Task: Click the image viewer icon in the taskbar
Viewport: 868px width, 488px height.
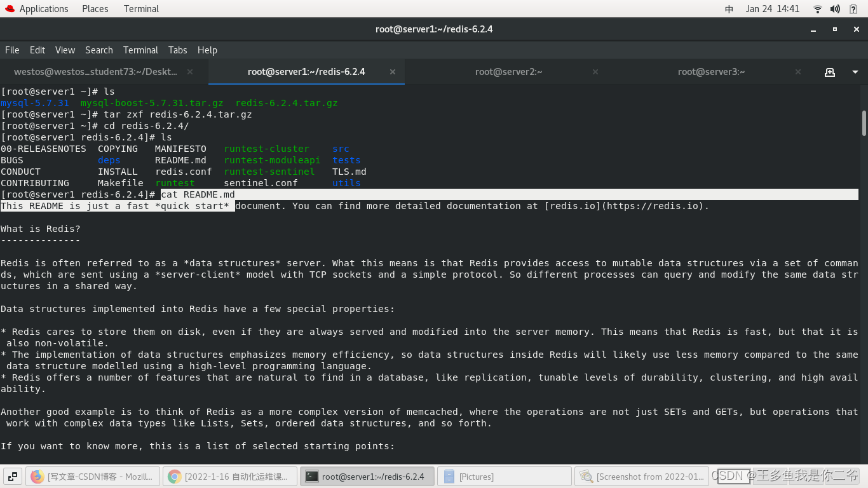Action: point(586,477)
